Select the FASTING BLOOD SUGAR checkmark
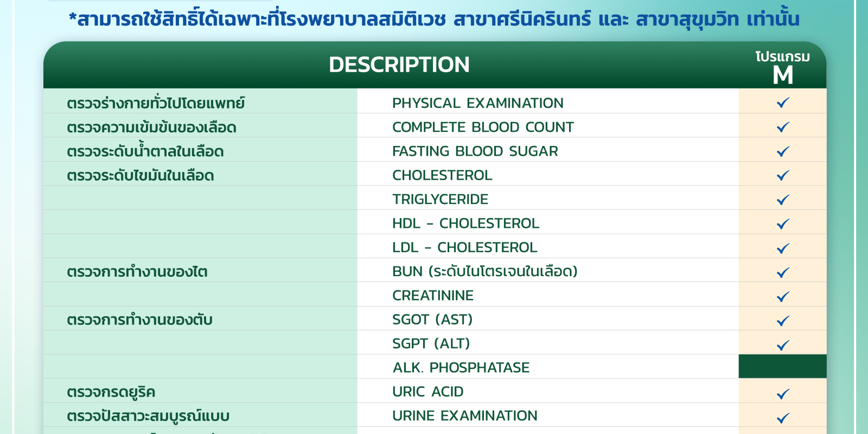Viewport: 868px width, 434px height. click(783, 151)
